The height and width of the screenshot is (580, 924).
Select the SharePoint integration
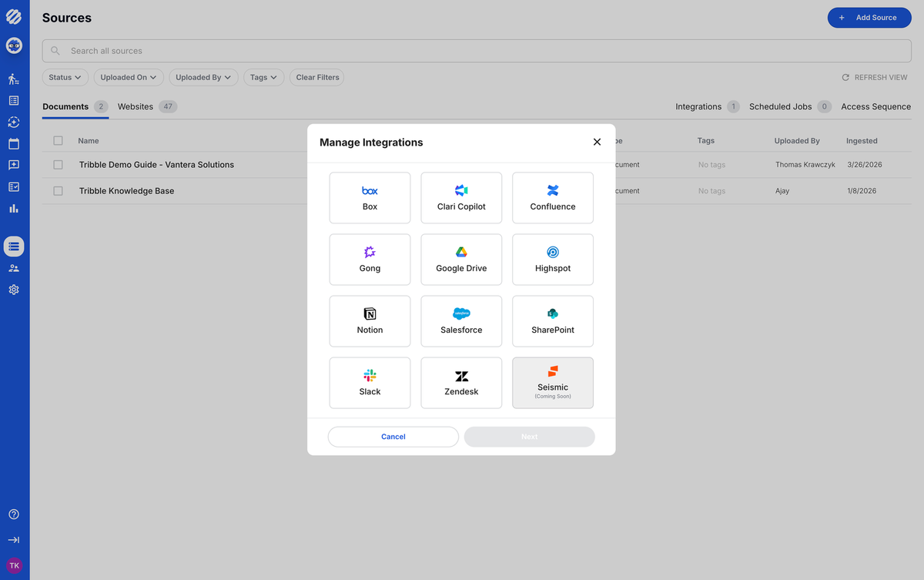[553, 321]
